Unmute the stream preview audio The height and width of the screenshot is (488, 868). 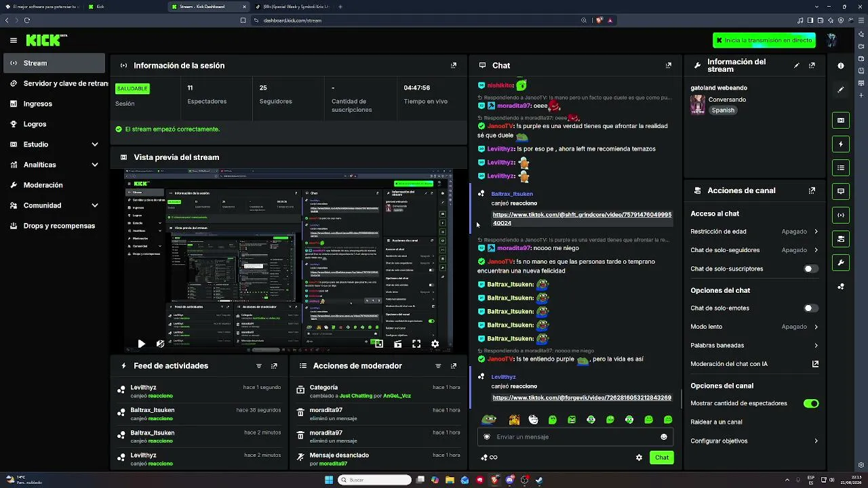(160, 344)
